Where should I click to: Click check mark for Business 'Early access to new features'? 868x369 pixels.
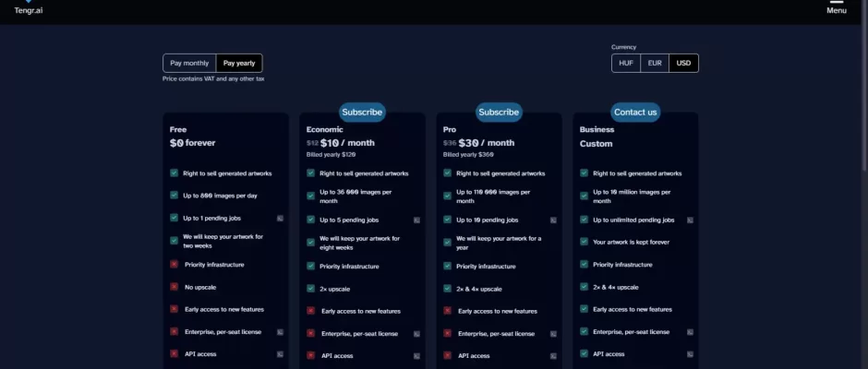tap(584, 309)
